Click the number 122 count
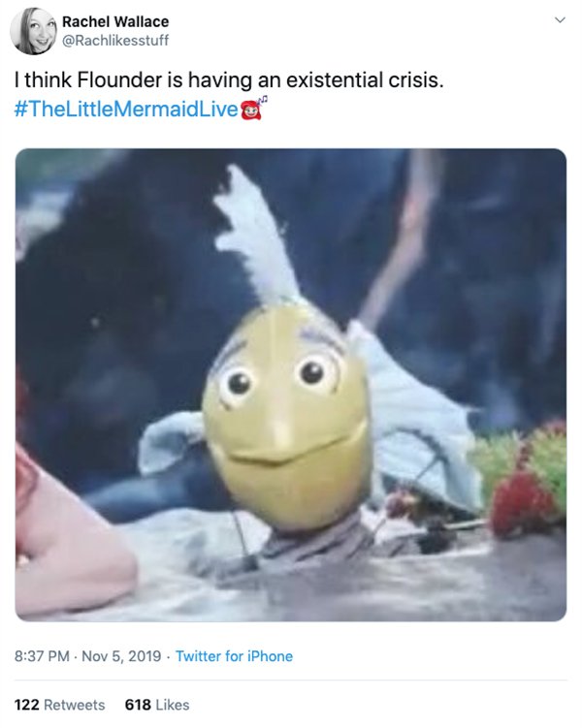 tap(26, 705)
